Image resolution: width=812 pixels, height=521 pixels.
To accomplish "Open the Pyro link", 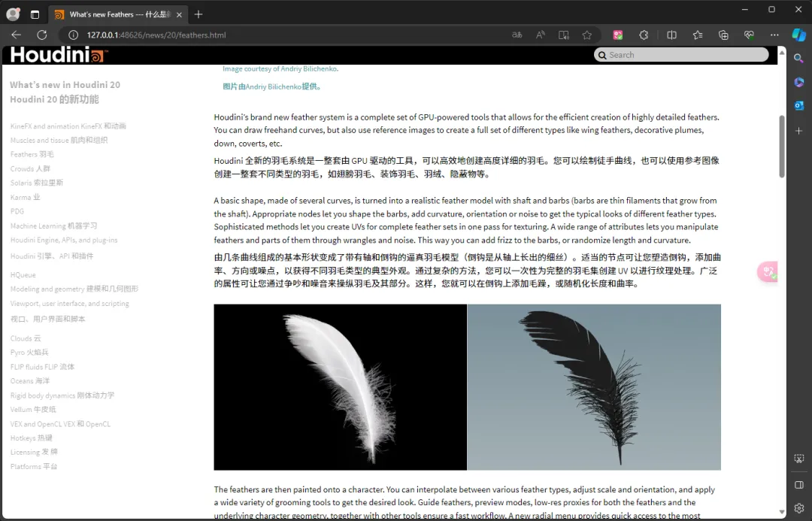I will tap(29, 352).
